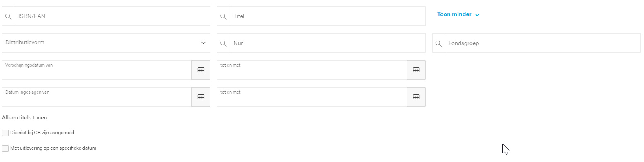Click the magnifier icon by Fondsgroep

pyautogui.click(x=438, y=43)
